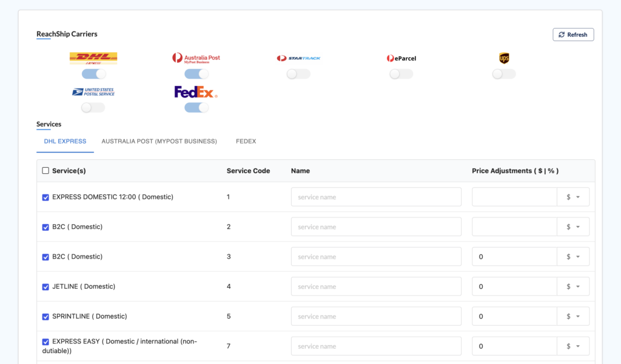
Task: Disable the FedEx carrier toggle
Action: pyautogui.click(x=196, y=108)
